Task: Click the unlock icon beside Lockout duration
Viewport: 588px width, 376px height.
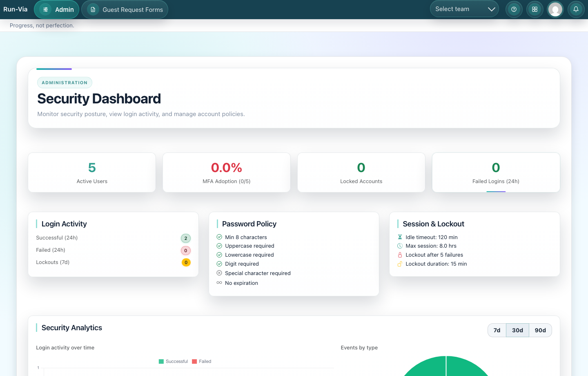Action: click(x=400, y=264)
